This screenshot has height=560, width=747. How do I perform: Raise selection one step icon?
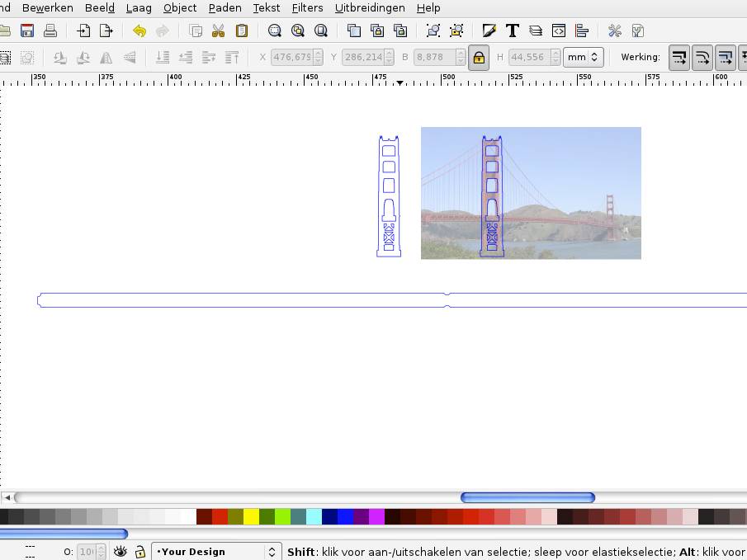click(209, 58)
